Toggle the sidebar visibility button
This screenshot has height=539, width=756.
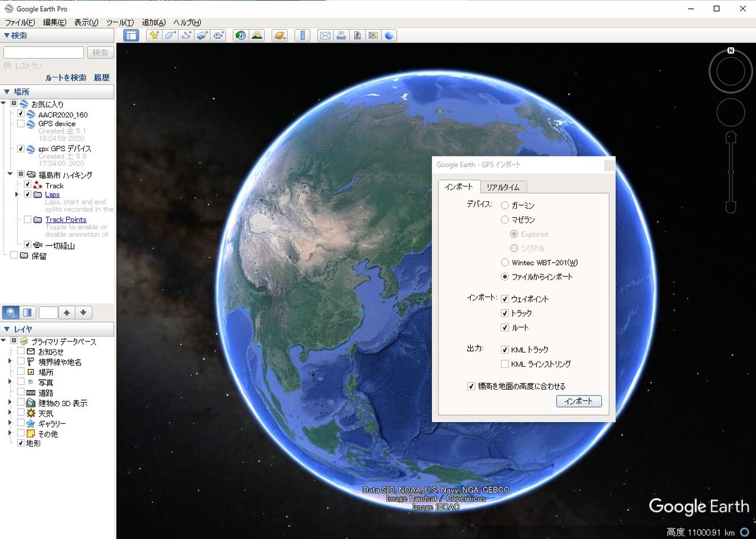click(x=131, y=35)
